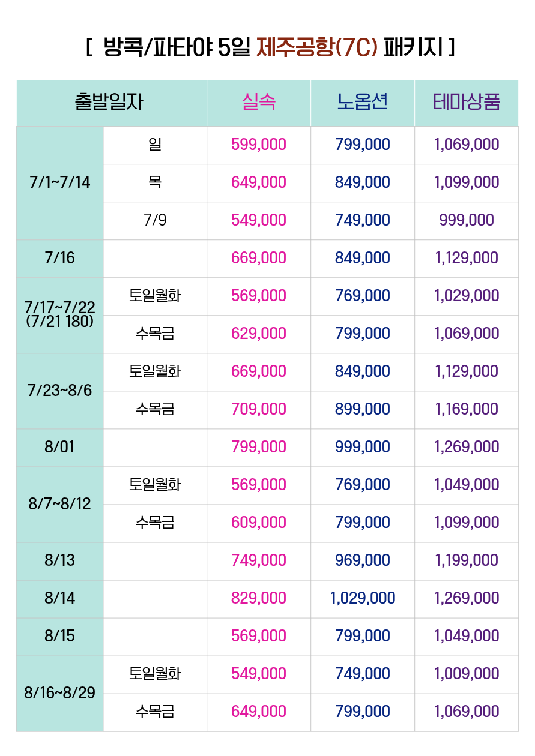
Task: Click the 7/17~7/22 date range cell
Action: (x=60, y=315)
